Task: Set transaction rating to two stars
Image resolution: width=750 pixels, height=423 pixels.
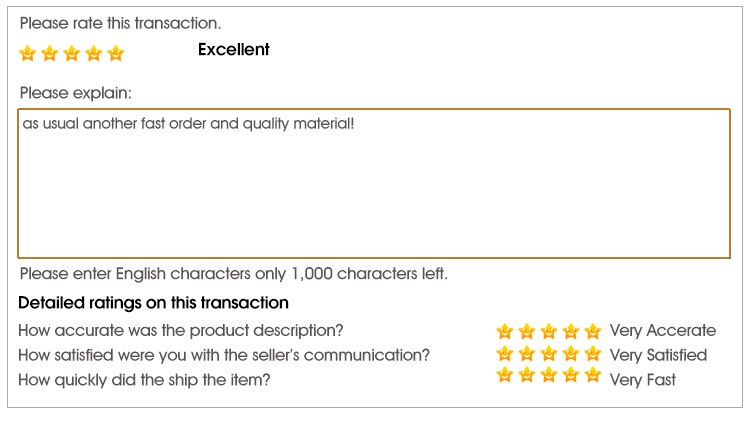Action: point(50,53)
